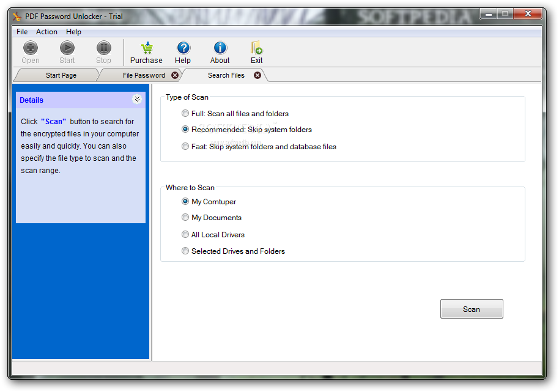
Task: Open the Action menu
Action: click(46, 32)
